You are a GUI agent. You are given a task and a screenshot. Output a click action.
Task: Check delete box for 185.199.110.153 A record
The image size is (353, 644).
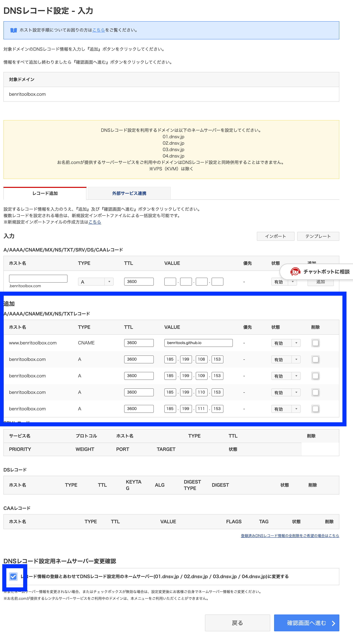click(315, 392)
